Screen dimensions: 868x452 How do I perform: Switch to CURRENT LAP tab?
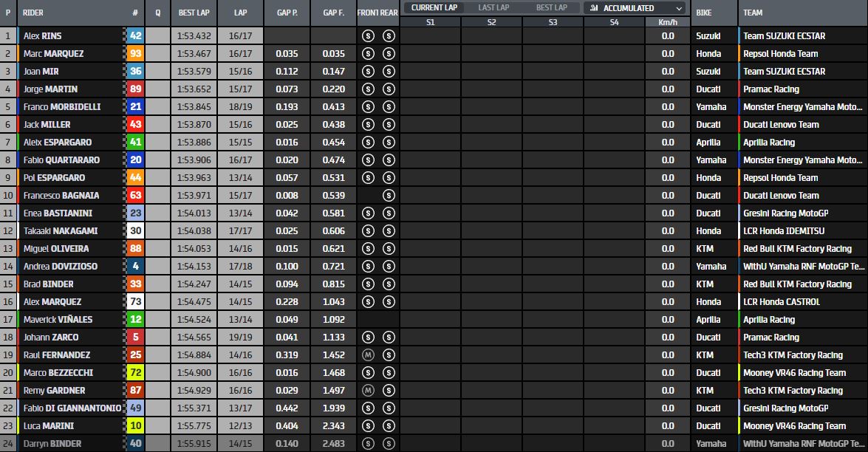[x=434, y=7]
